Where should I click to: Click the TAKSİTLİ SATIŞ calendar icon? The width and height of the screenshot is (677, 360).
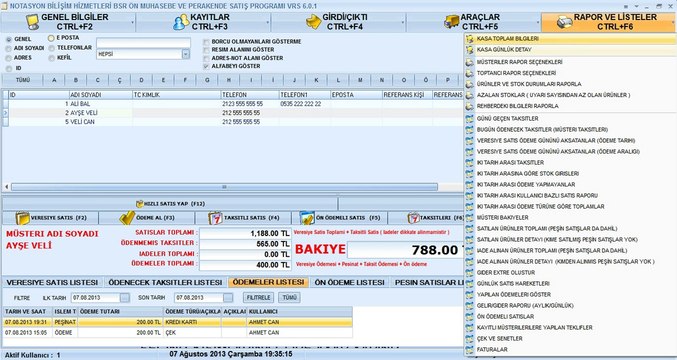(x=215, y=218)
